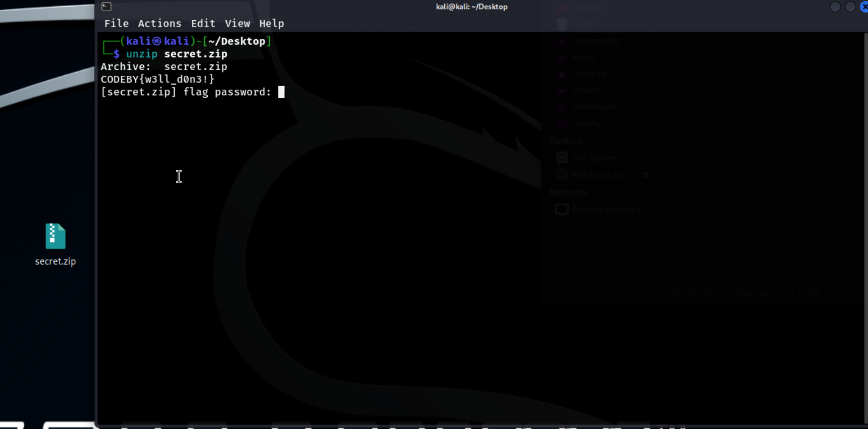This screenshot has height=429, width=868.
Task: Click the File System drive icon in sidebar
Action: [562, 158]
